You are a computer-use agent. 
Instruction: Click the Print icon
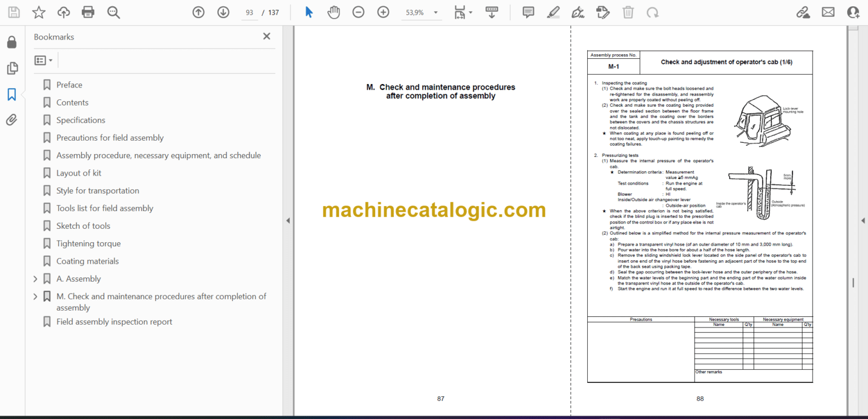[88, 11]
